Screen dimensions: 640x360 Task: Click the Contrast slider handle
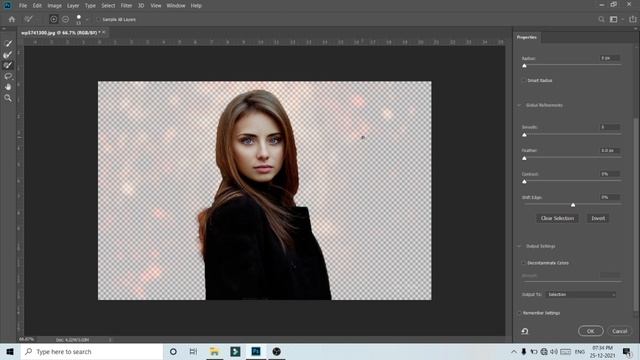pyautogui.click(x=524, y=181)
